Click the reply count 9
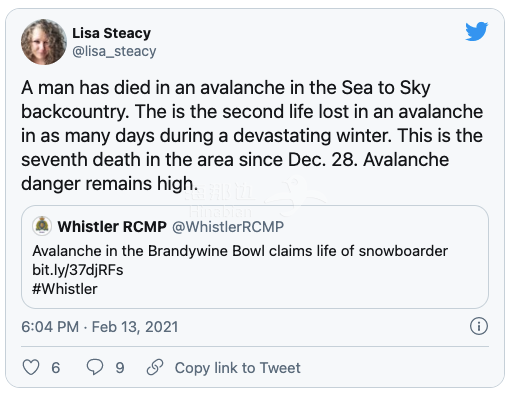This screenshot has width=514, height=397. pyautogui.click(x=120, y=368)
